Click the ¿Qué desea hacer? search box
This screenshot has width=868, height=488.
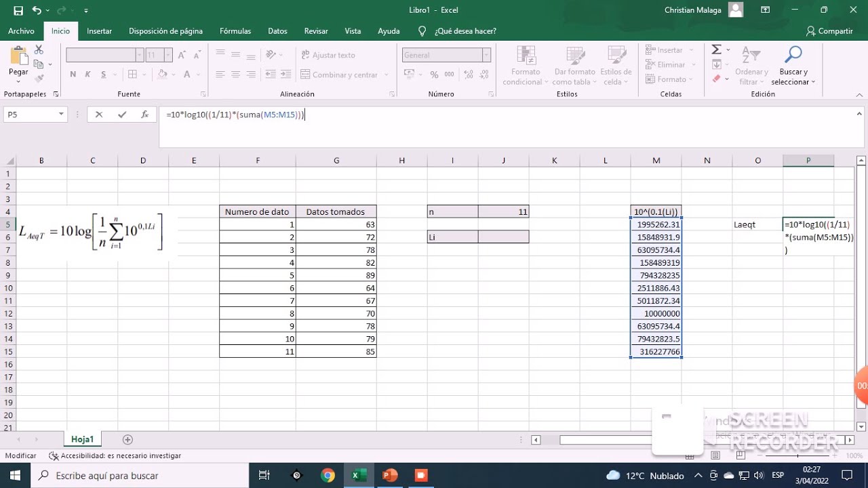coord(458,31)
